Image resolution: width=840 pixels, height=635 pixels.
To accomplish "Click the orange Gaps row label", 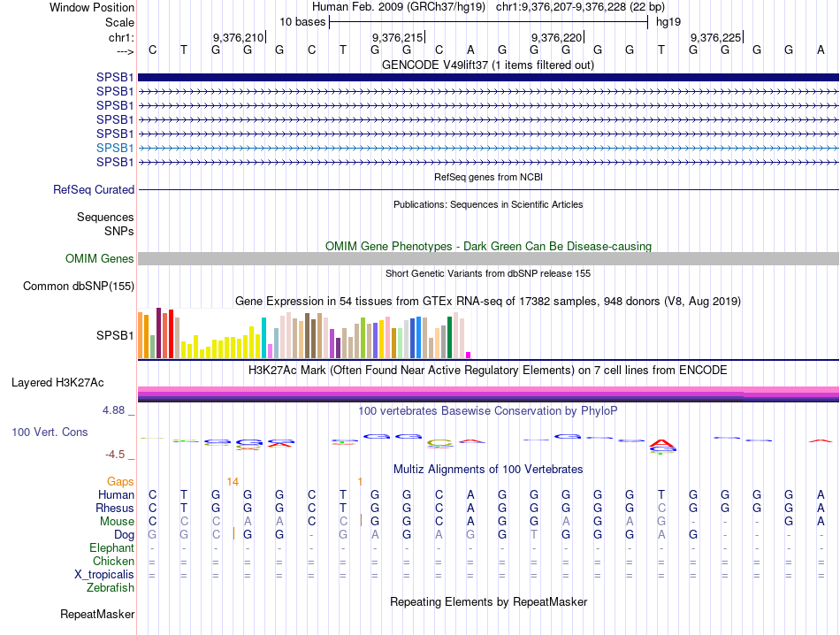I will pos(120,481).
